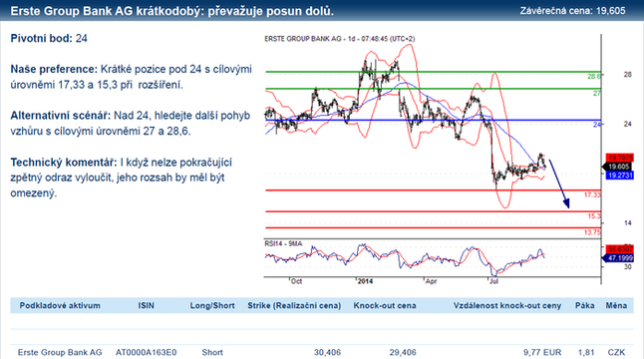Screen dimensions: 644x359
Task: Click the 'Jul' time axis label
Action: [x=494, y=281]
